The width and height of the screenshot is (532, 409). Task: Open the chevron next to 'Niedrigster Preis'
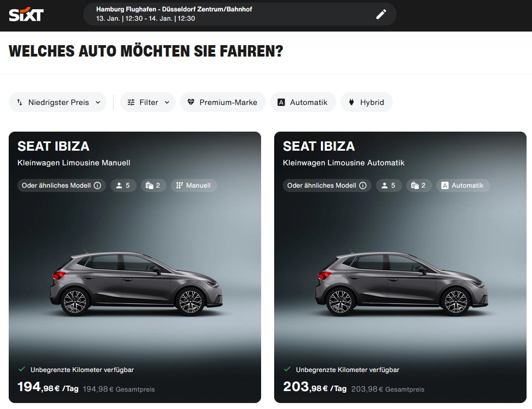(x=98, y=102)
